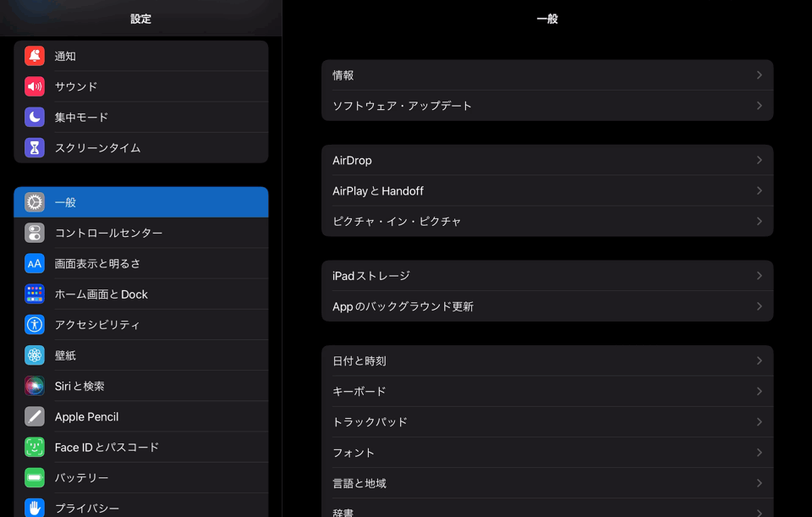The height and width of the screenshot is (517, 812).
Task: Open ピクチャ・イン・ピクチャ settings
Action: (547, 221)
